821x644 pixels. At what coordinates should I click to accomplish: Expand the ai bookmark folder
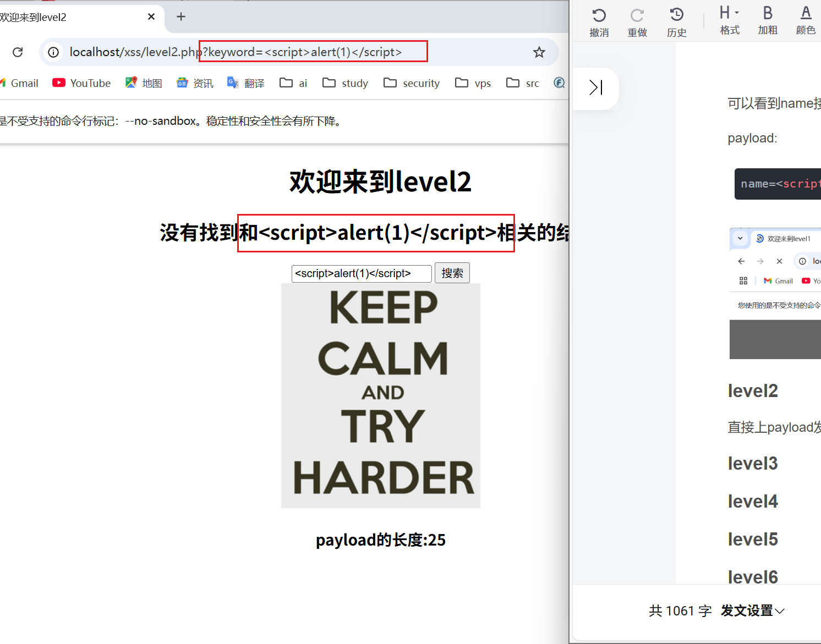click(x=293, y=83)
